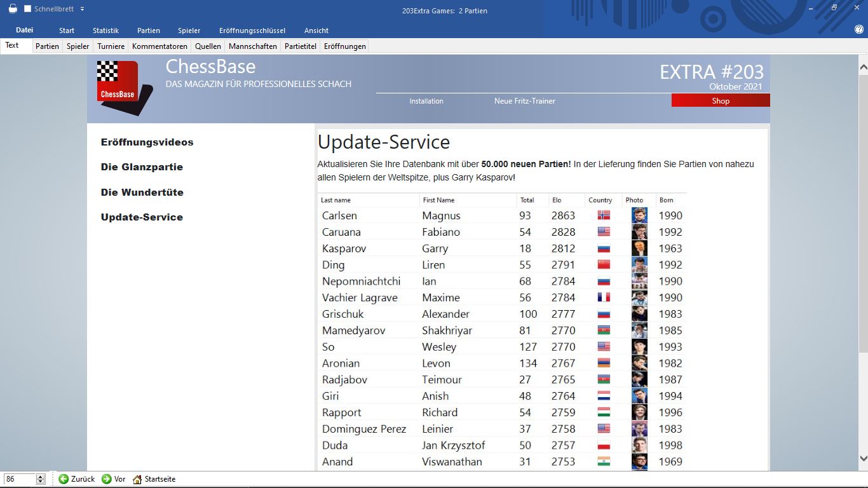Toggle the Schnellbrett checkbox
Image resolution: width=868 pixels, height=488 pixels.
pos(27,9)
